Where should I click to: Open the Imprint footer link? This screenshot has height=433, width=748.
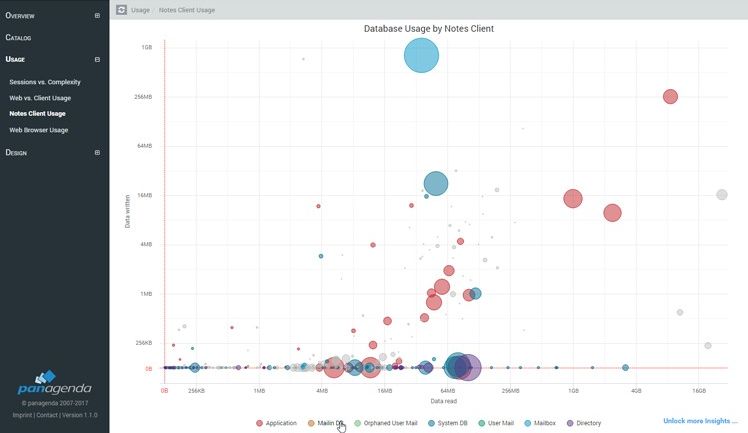(x=22, y=415)
